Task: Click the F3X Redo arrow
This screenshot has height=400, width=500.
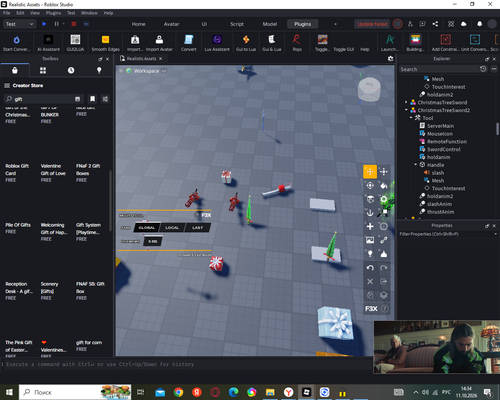Action: pos(384,268)
